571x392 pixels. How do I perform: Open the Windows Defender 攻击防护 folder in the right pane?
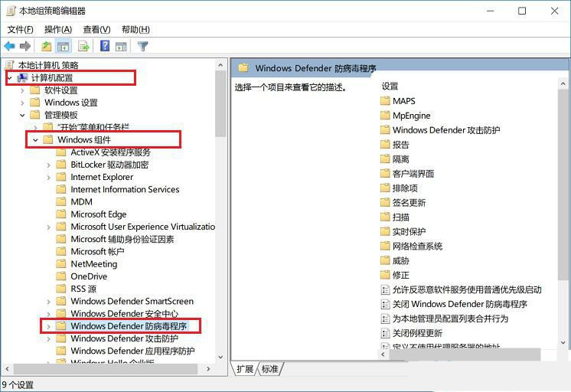click(x=440, y=130)
